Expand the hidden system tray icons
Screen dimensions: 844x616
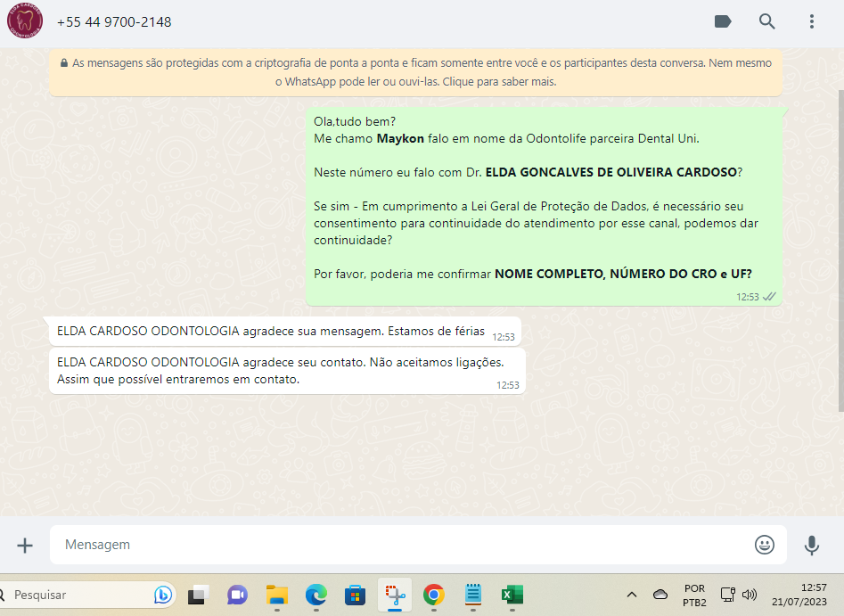point(632,595)
